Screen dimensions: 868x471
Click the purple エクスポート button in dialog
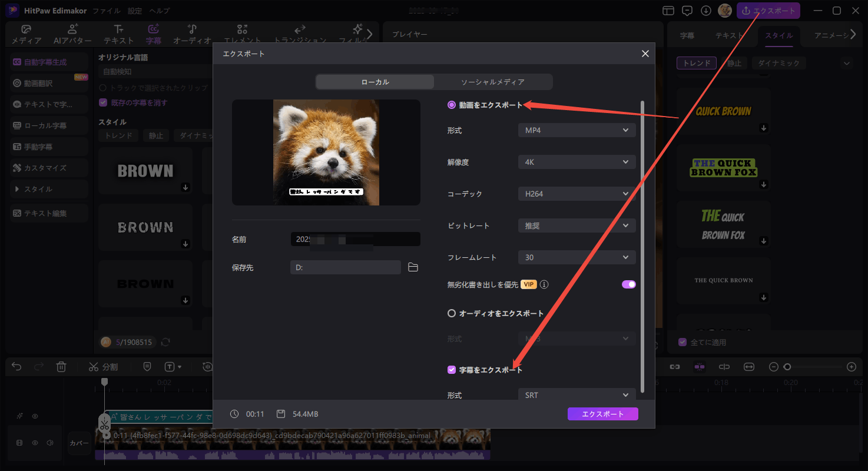coord(602,414)
